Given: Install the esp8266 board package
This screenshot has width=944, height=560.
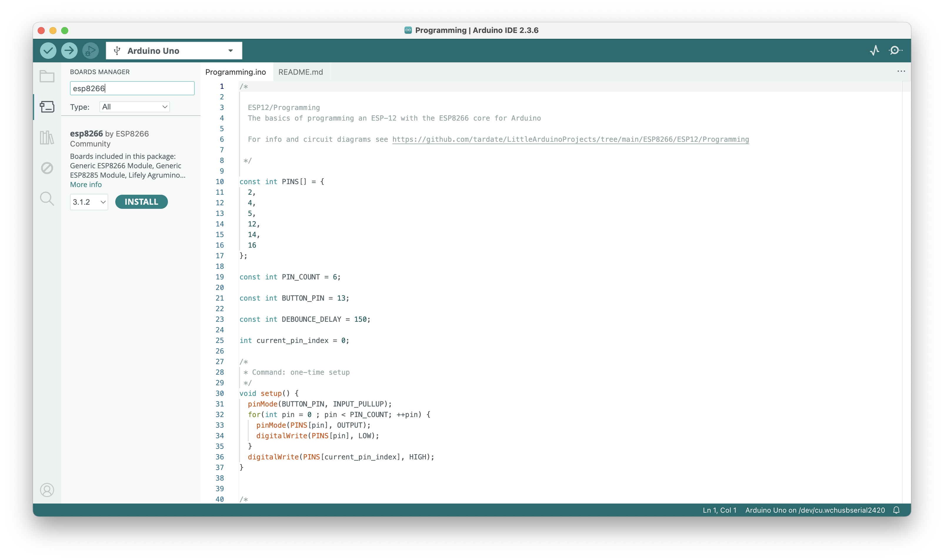Looking at the screenshot, I should pyautogui.click(x=141, y=202).
